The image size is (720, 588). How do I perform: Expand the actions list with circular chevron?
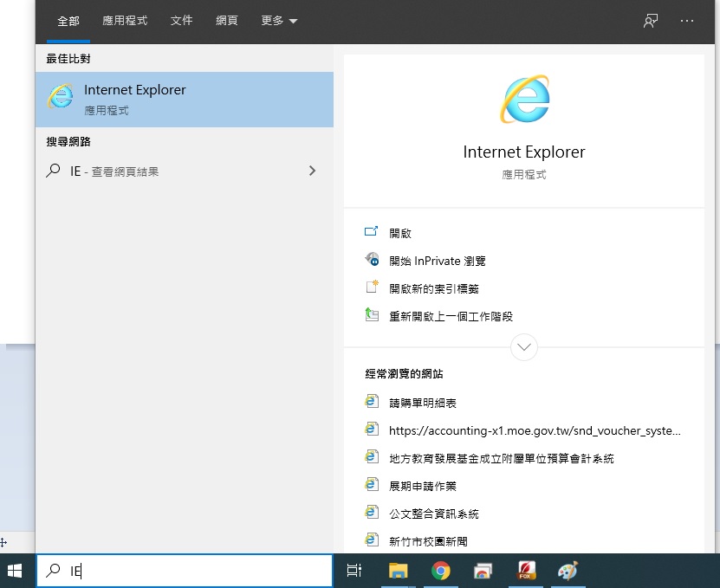(524, 347)
